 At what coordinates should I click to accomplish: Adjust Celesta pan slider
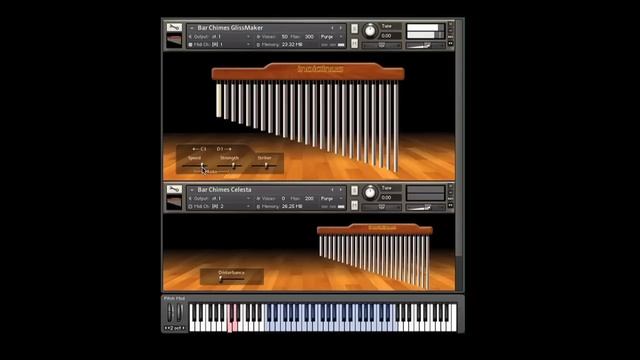click(x=382, y=207)
